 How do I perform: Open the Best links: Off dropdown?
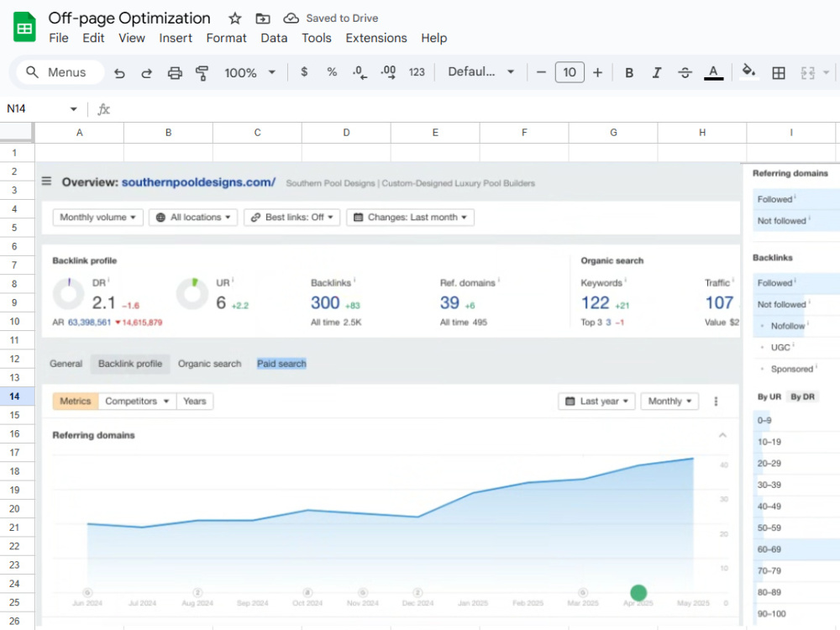coord(292,217)
